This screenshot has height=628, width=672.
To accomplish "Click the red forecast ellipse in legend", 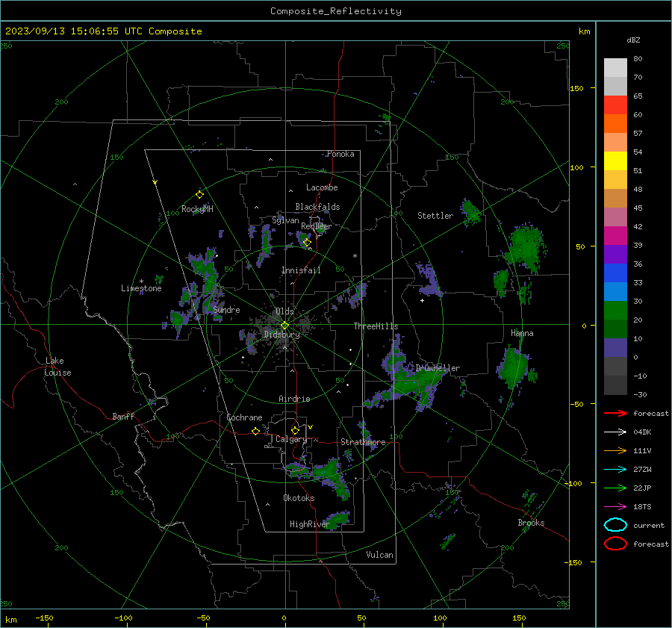I will (615, 544).
